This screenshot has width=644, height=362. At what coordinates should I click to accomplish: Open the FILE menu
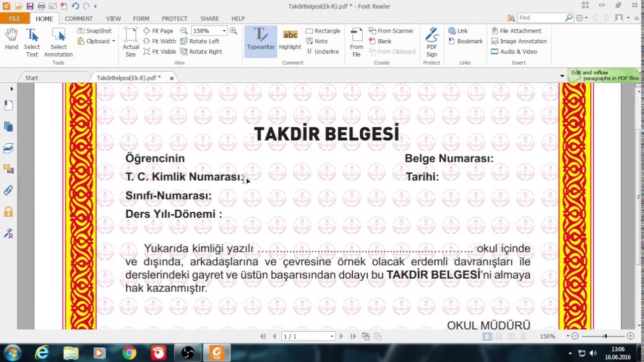pyautogui.click(x=15, y=19)
